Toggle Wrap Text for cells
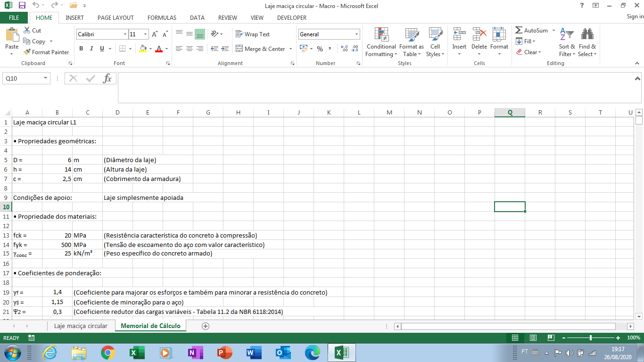Viewport: 644px width, 362px height. pyautogui.click(x=253, y=34)
